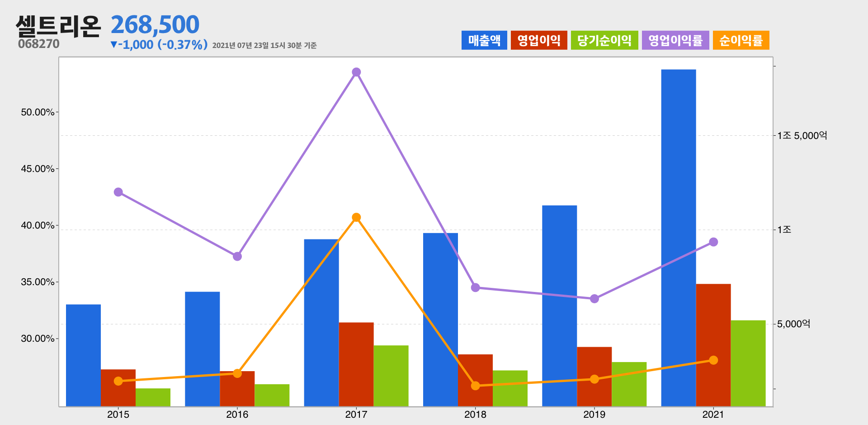
Task: Click the orange line point for 2021
Action: [713, 360]
